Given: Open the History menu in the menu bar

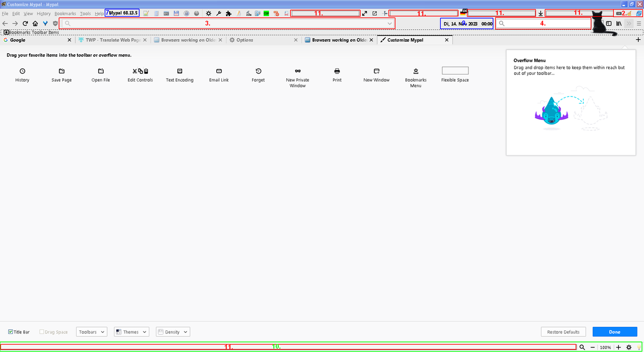Looking at the screenshot, I should (x=43, y=14).
